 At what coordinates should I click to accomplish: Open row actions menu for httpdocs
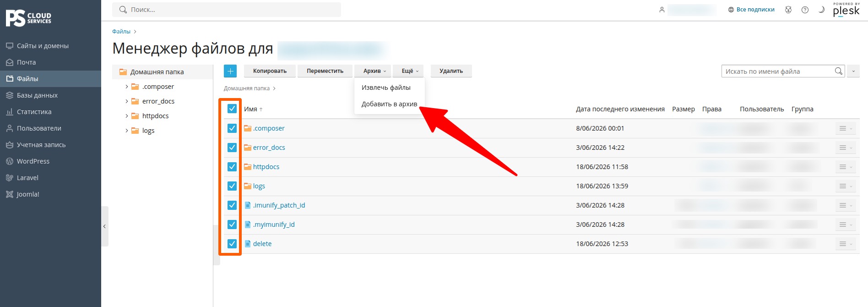pos(846,167)
